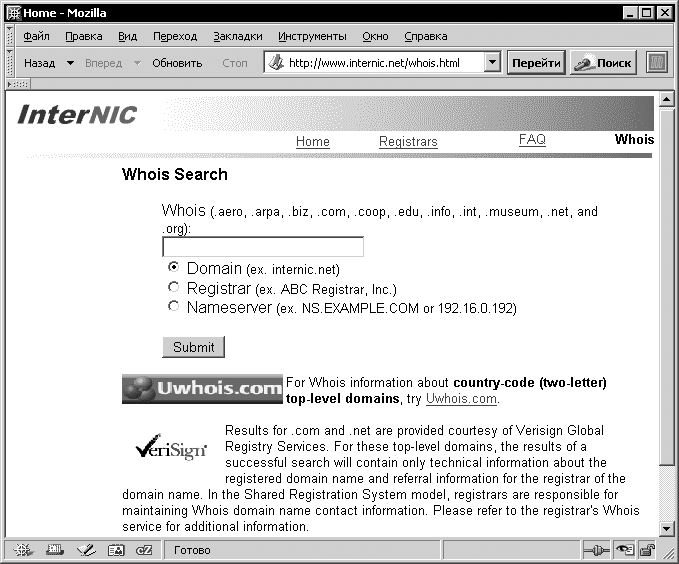Collapse the menu bar using its grippy
Screen dimensions: 679x564
tap(10, 36)
